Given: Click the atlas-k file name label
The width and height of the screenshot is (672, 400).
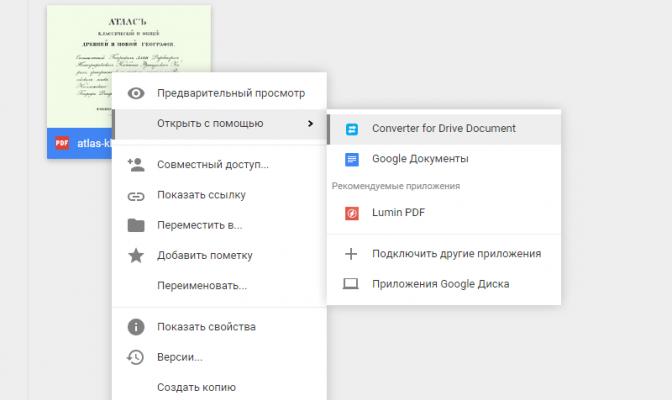Looking at the screenshot, I should pyautogui.click(x=94, y=143).
